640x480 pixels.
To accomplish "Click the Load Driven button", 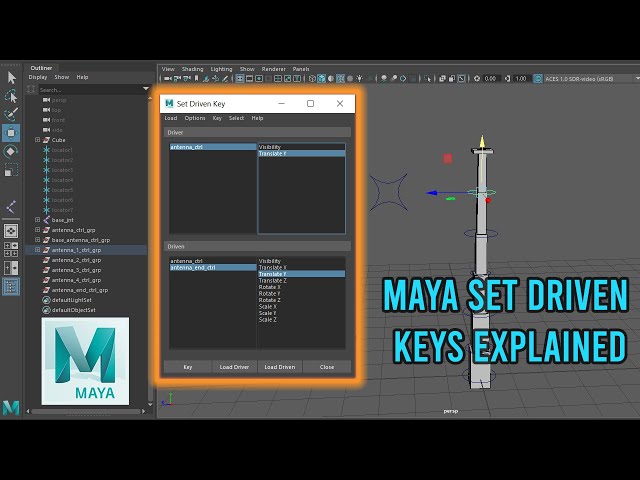I will 280,367.
